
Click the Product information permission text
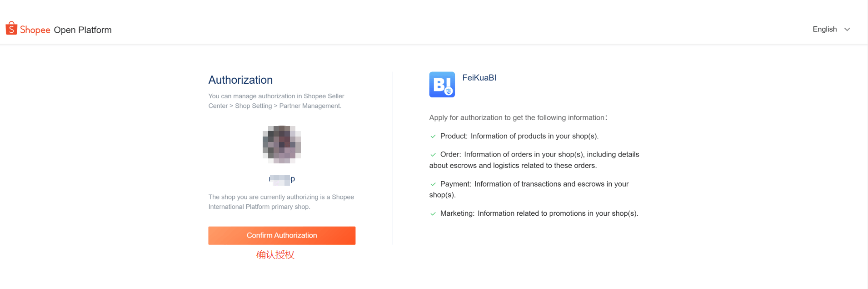(519, 136)
